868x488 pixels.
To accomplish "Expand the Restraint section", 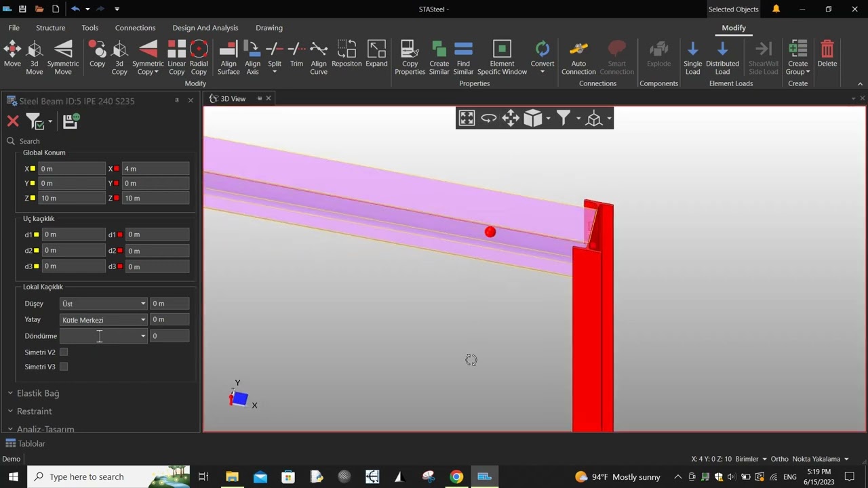I will tap(34, 411).
